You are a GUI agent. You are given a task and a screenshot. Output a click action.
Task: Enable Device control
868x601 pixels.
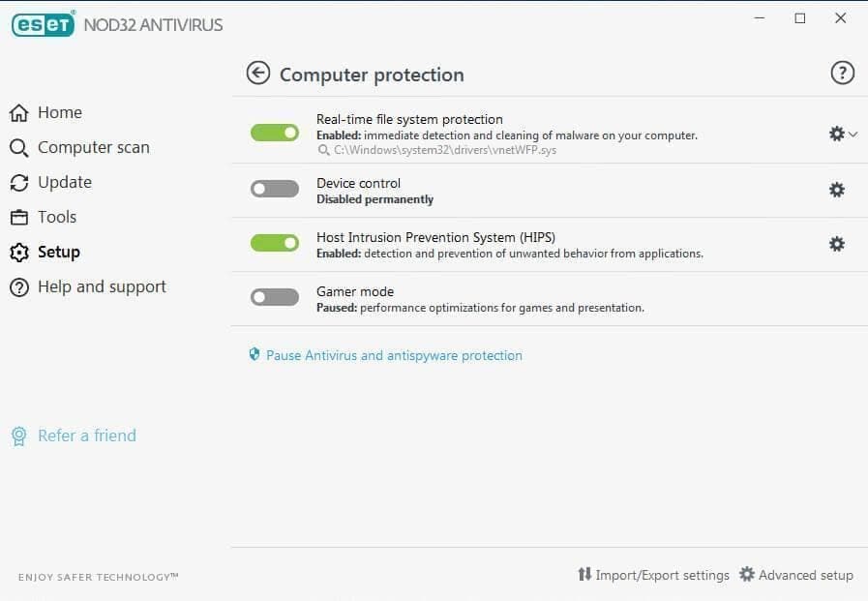pyautogui.click(x=275, y=189)
